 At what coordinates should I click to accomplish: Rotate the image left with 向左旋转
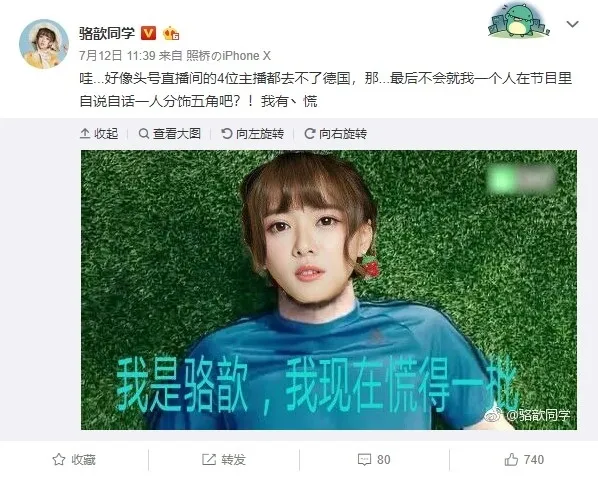point(252,134)
